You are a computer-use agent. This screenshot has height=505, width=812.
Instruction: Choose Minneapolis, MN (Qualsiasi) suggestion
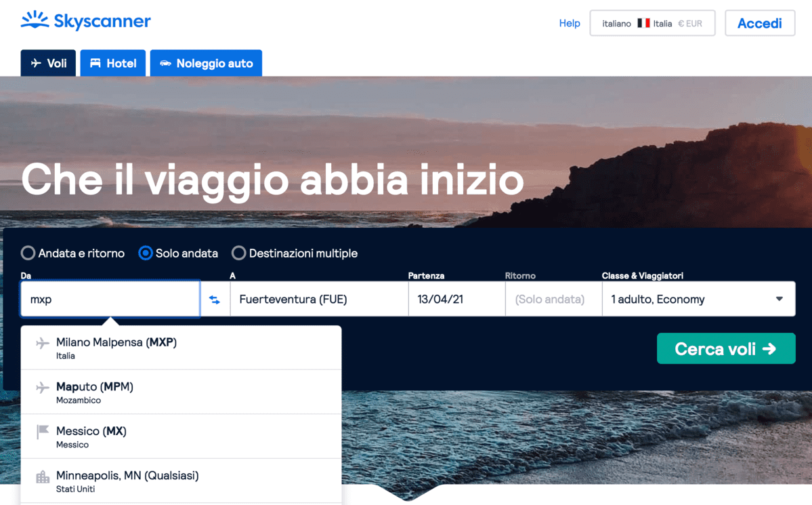[x=181, y=481]
